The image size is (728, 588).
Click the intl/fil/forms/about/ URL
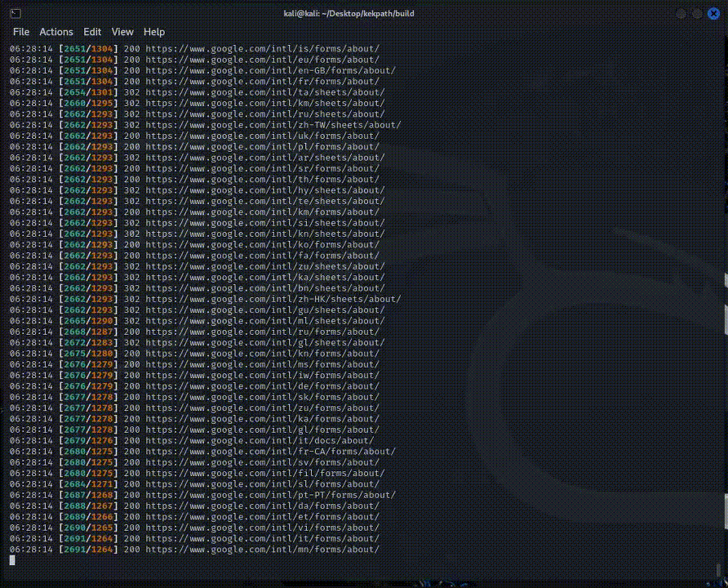click(265, 474)
